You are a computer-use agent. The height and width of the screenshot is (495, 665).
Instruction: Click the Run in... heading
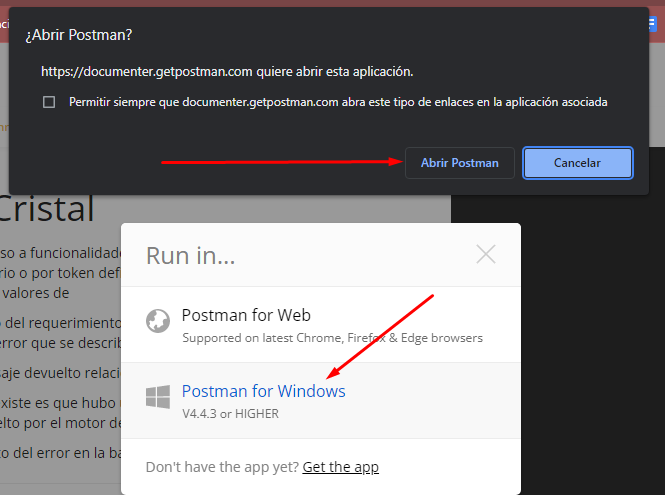tap(190, 256)
